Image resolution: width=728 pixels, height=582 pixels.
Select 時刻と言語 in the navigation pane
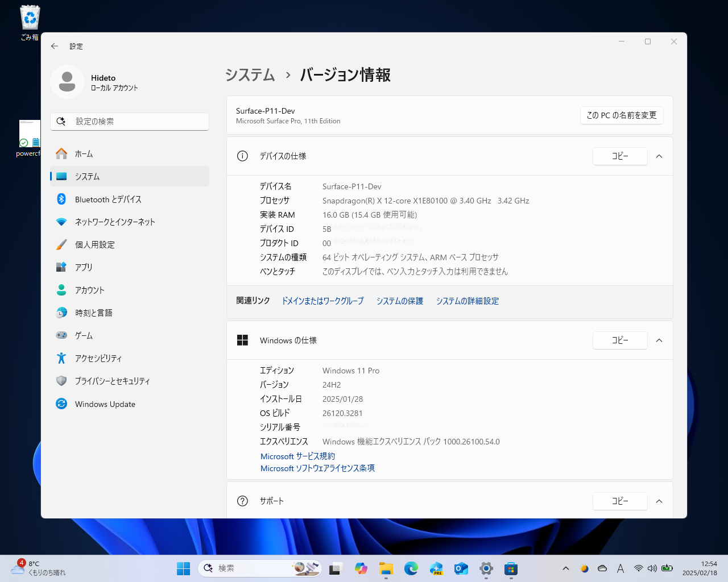point(94,313)
